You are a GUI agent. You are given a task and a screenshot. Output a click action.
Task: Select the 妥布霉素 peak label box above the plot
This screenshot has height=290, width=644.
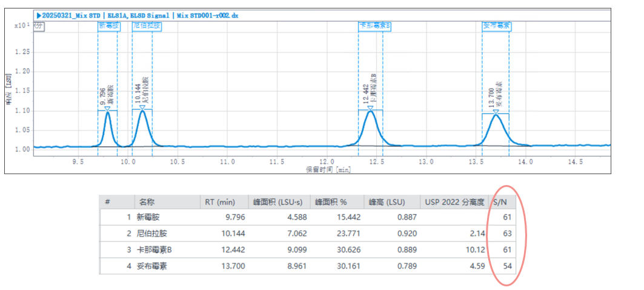(x=496, y=26)
